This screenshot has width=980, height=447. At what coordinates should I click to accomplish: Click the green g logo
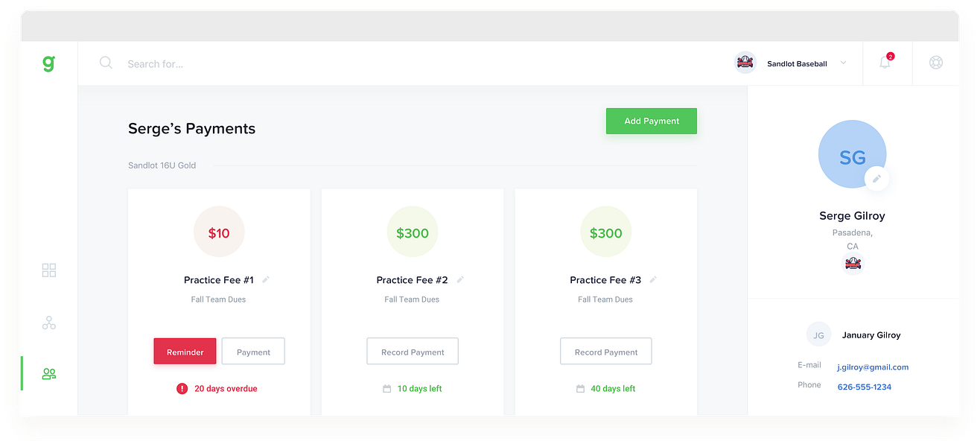(48, 64)
